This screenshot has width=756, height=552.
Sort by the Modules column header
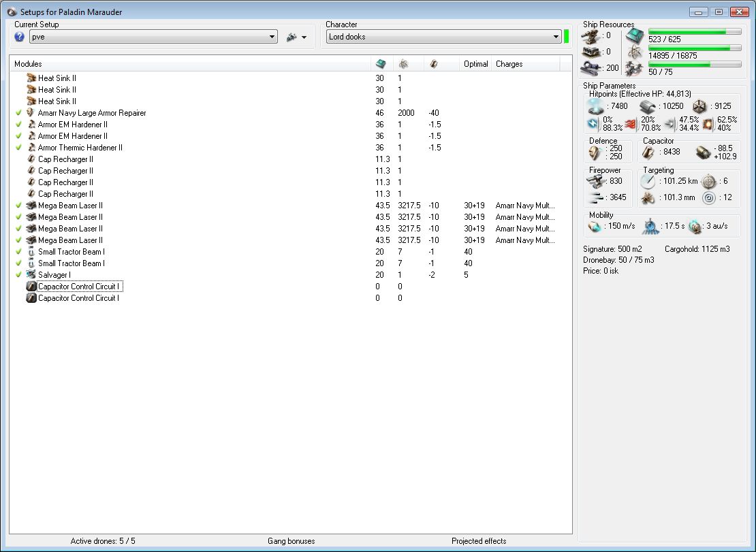coord(28,63)
